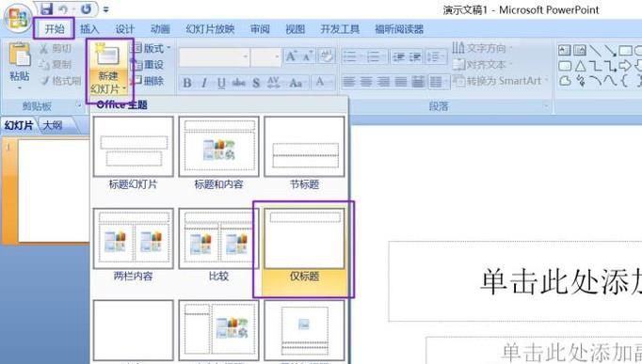Switch to 大纲 outline pane tab

pyautogui.click(x=54, y=125)
